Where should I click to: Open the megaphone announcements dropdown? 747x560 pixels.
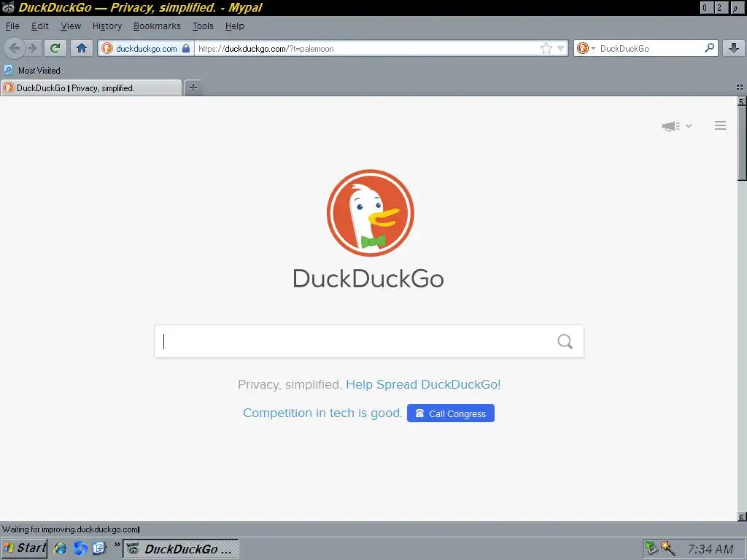click(676, 126)
